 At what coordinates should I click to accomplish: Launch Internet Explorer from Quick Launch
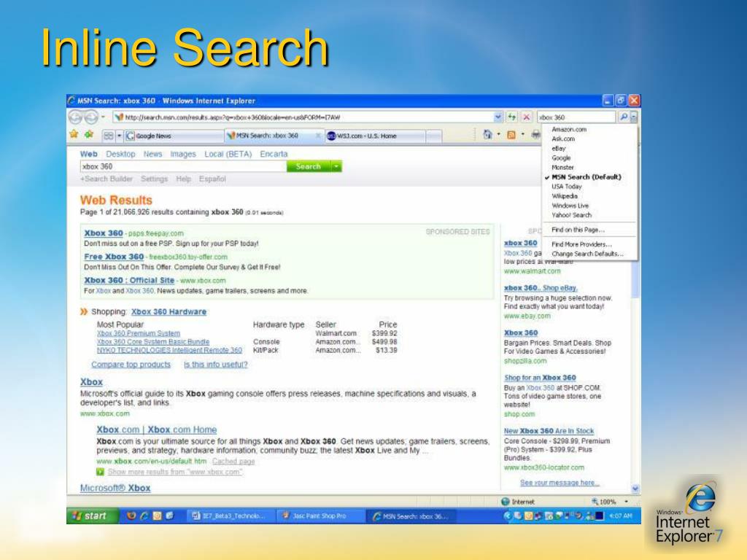coord(144,516)
